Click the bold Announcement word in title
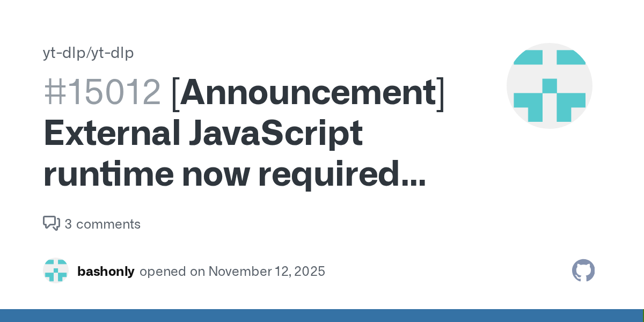The width and height of the screenshot is (644, 322). [308, 92]
